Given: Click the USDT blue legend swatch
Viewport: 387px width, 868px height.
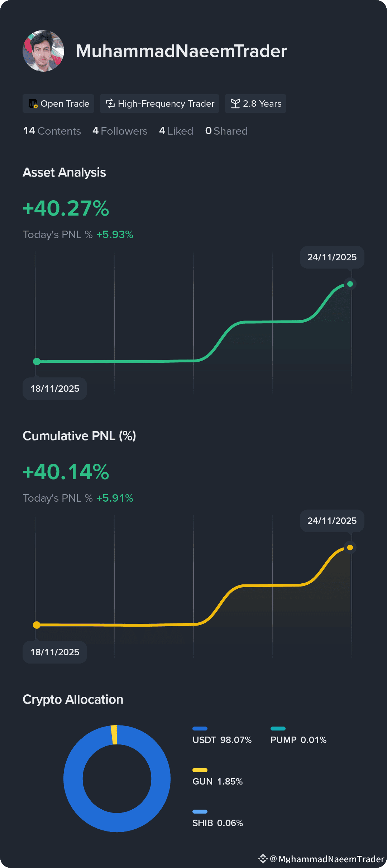Looking at the screenshot, I should tap(200, 728).
